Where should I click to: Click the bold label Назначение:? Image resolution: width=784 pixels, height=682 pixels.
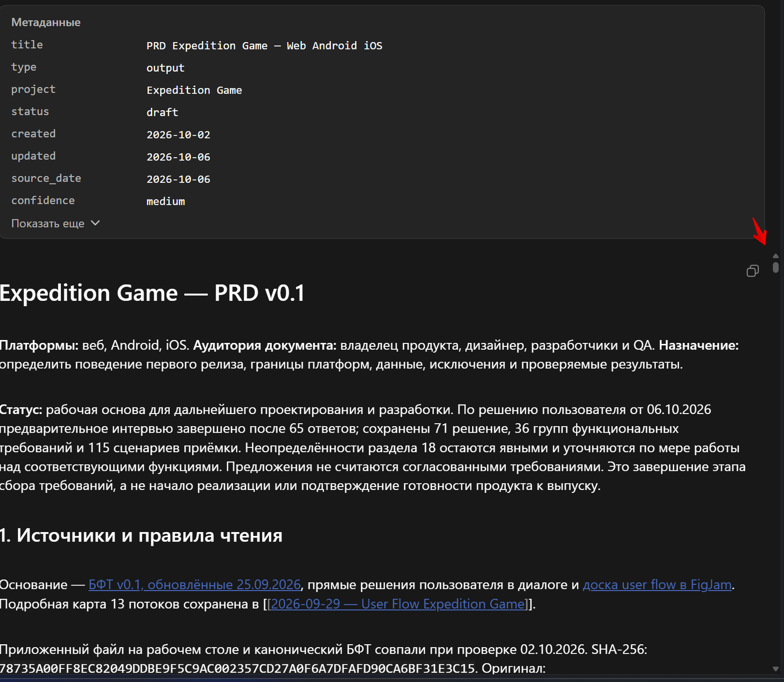pyautogui.click(x=698, y=345)
